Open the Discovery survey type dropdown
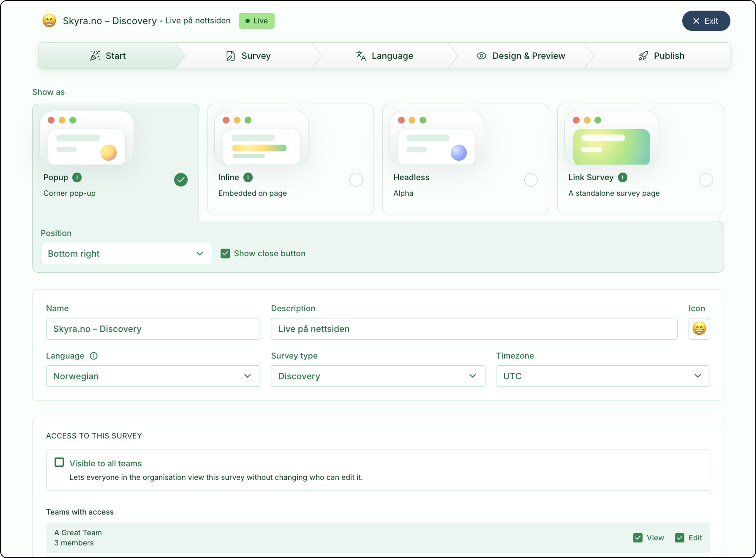756x558 pixels. 378,376
